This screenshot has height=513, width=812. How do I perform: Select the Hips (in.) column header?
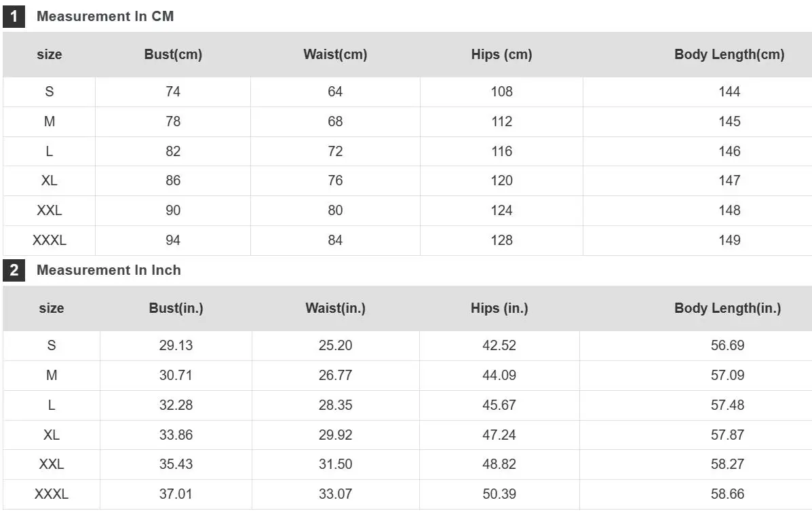coord(499,309)
